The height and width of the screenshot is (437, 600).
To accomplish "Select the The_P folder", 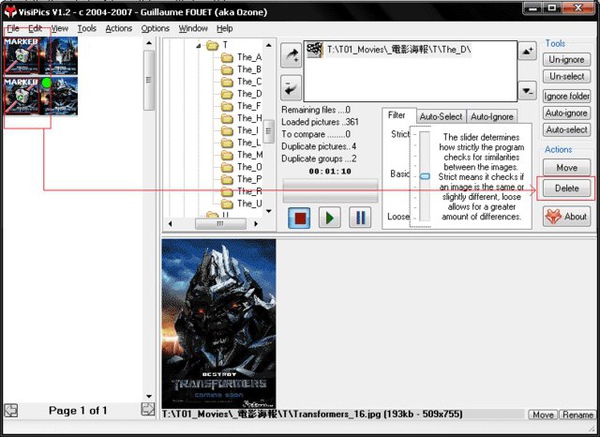I will tap(241, 179).
